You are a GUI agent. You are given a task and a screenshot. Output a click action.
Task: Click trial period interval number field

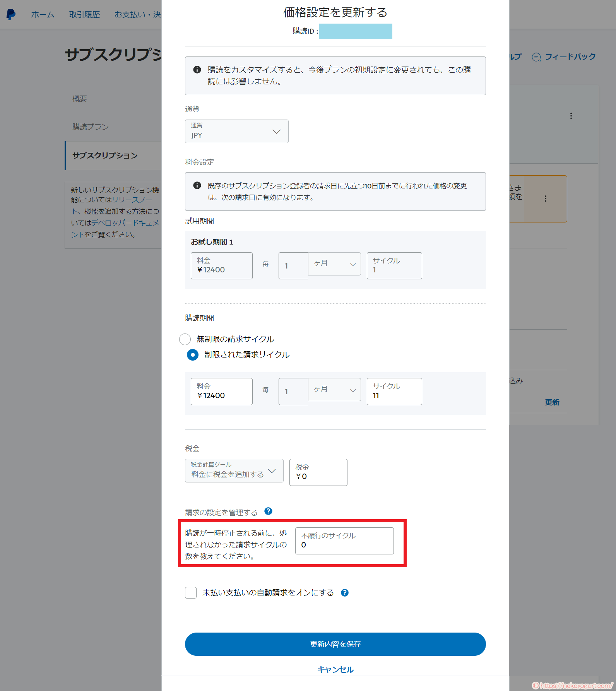(x=293, y=266)
